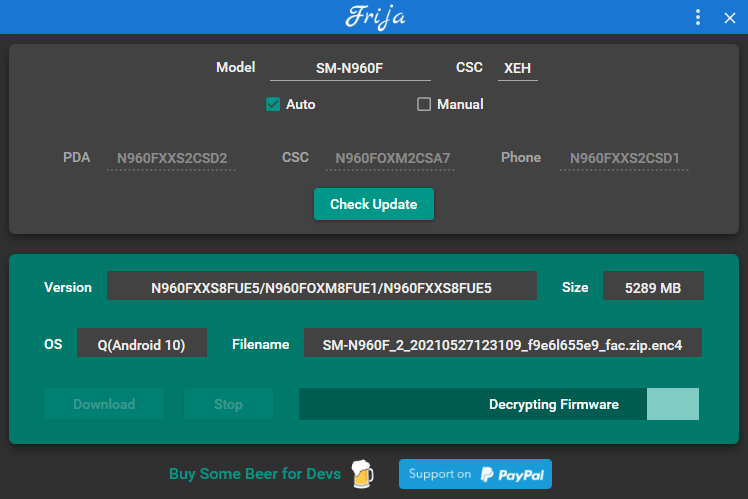Click the Phone label
Viewport: 748px width, 499px height.
pos(521,157)
